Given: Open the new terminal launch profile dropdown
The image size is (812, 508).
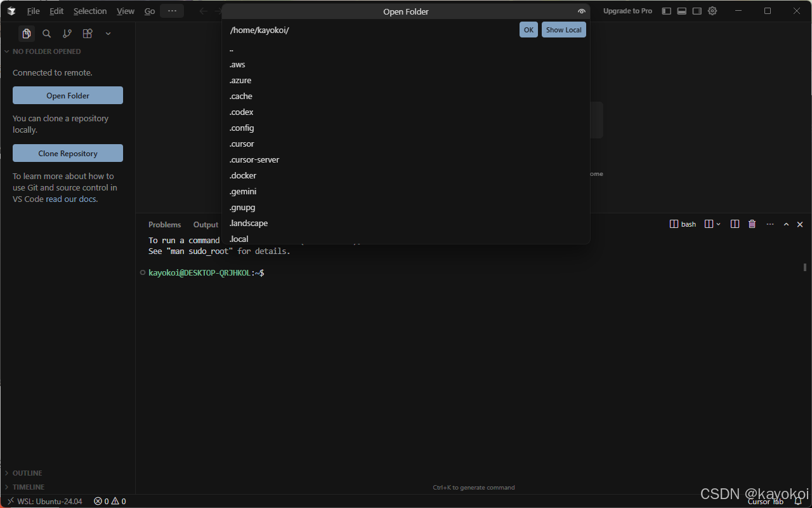Looking at the screenshot, I should tap(718, 224).
